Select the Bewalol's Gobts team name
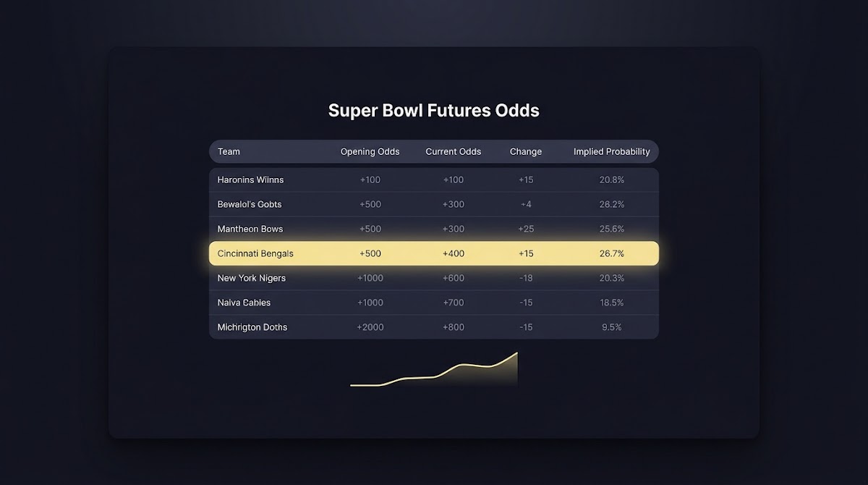Screen dimensions: 868x485 (x=250, y=204)
